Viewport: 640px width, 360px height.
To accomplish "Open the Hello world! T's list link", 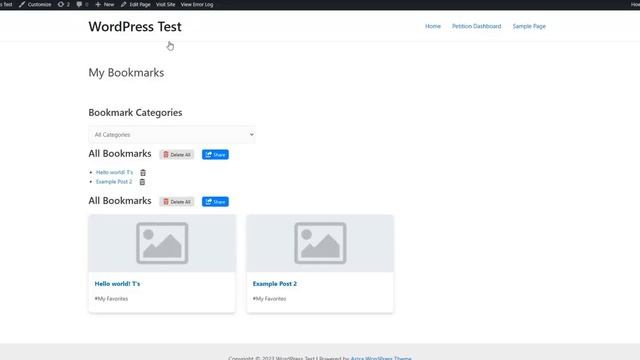I will [114, 172].
